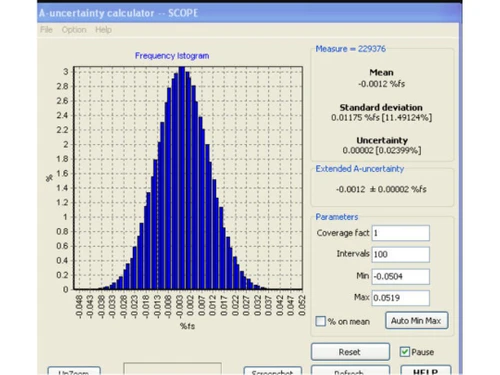The image size is (500, 375).
Task: Click the Auto Min Max button
Action: (x=416, y=321)
